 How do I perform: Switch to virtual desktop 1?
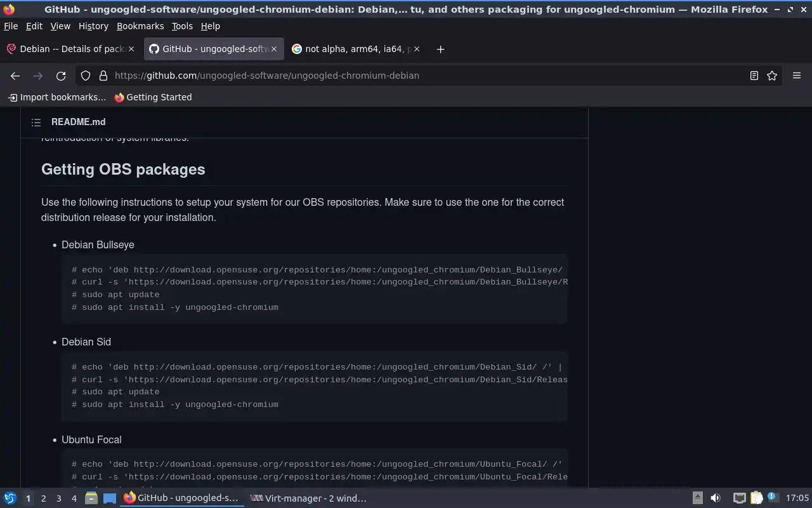(x=28, y=498)
